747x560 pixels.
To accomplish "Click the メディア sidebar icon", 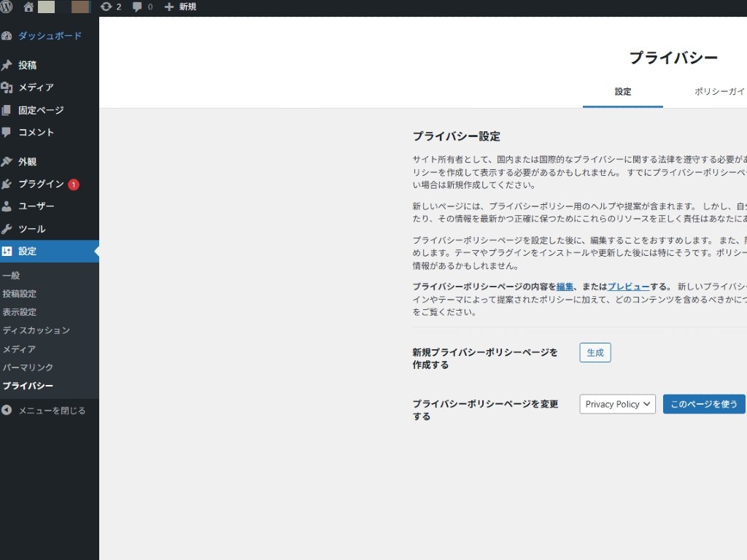I will pos(7,87).
